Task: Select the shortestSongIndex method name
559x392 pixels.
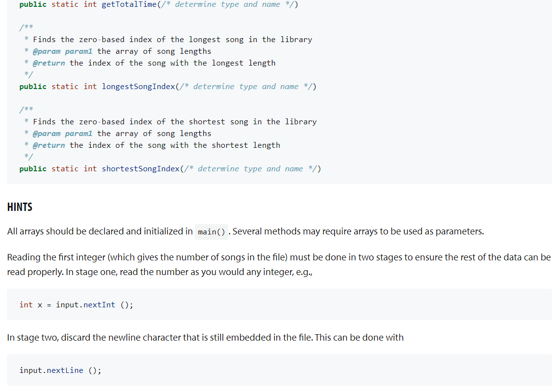Action: tap(141, 169)
